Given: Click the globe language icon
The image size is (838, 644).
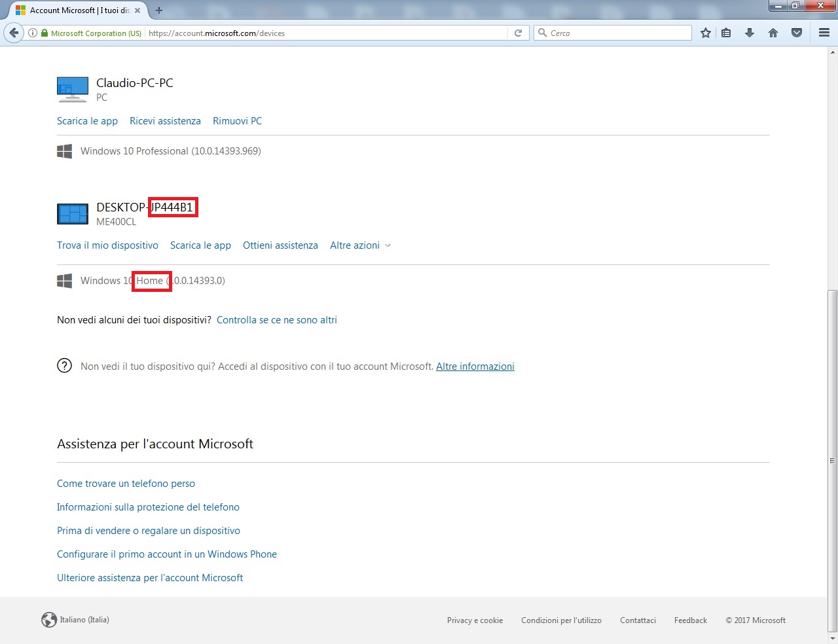Looking at the screenshot, I should (x=49, y=620).
